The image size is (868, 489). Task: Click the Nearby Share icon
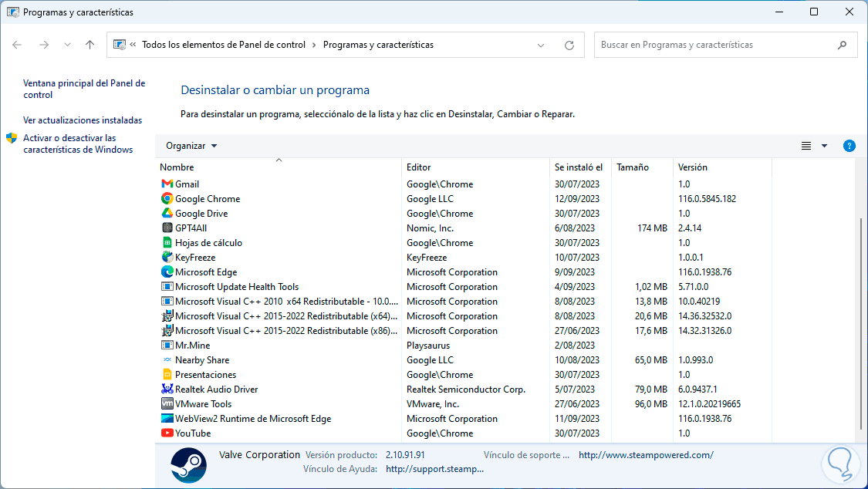click(x=167, y=359)
